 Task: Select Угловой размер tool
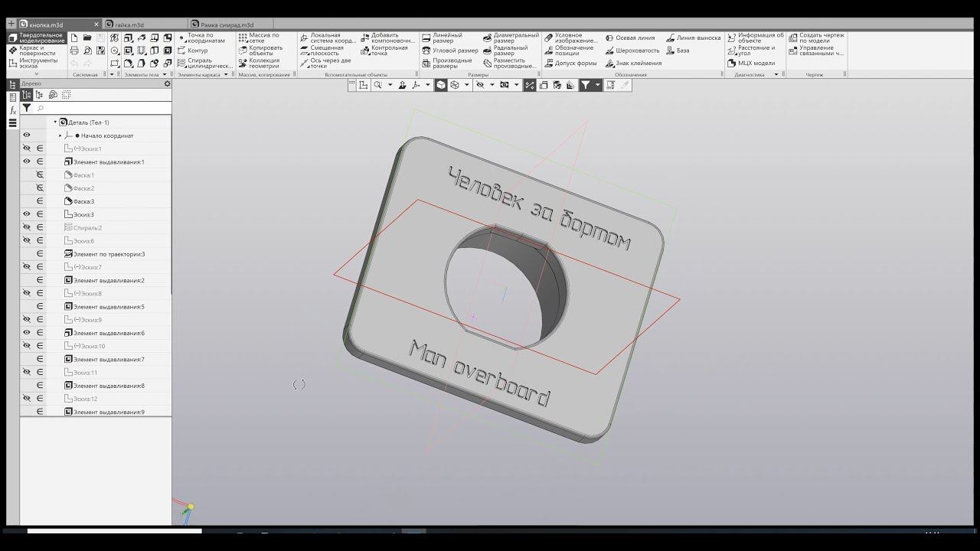[450, 51]
